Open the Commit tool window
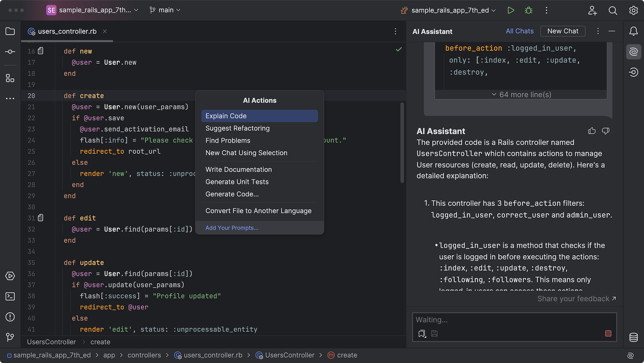 [x=10, y=52]
